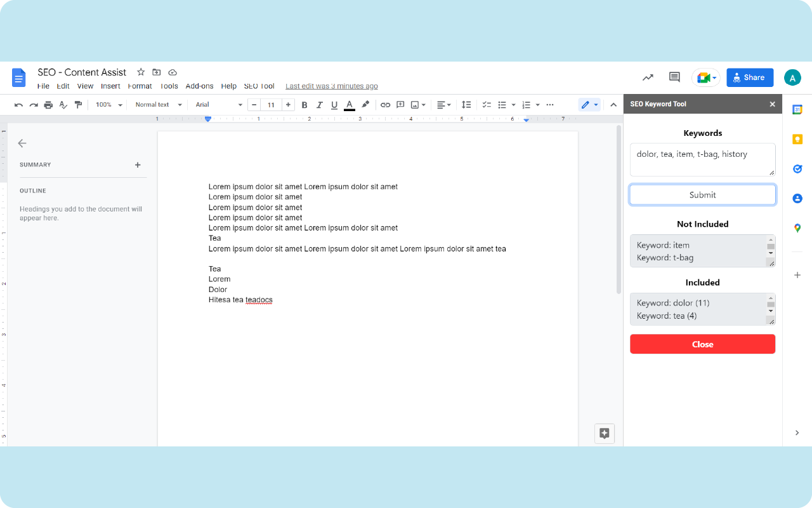Insert a checklist from toolbar
Screen dimensions: 812x508
(487, 105)
